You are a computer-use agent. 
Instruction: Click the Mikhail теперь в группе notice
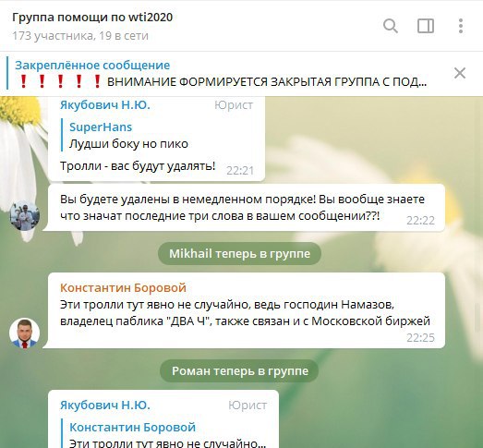click(x=239, y=254)
